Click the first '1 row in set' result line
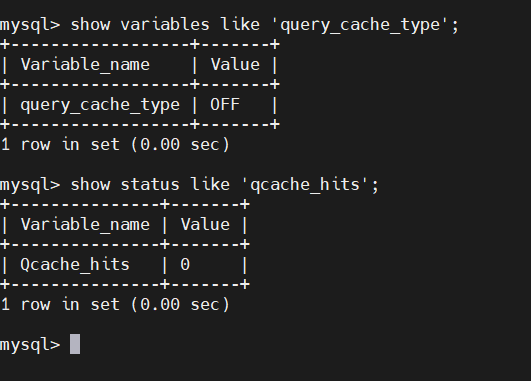Screen dimensions: 531x381 pos(115,144)
